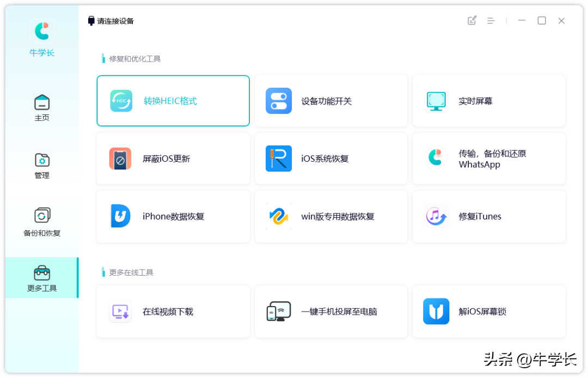This screenshot has height=378, width=588.
Task: Launch the iOS系统恢复 icon
Action: click(279, 158)
